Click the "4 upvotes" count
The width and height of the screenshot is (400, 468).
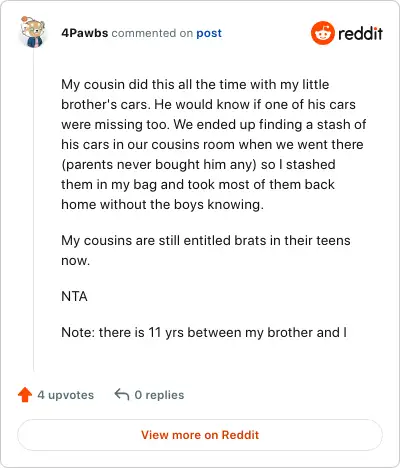(x=66, y=395)
